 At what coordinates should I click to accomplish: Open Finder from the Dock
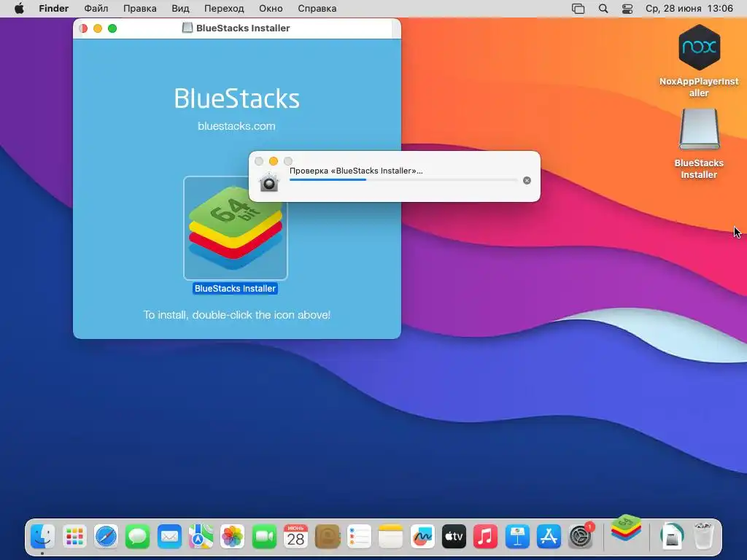tap(43, 537)
